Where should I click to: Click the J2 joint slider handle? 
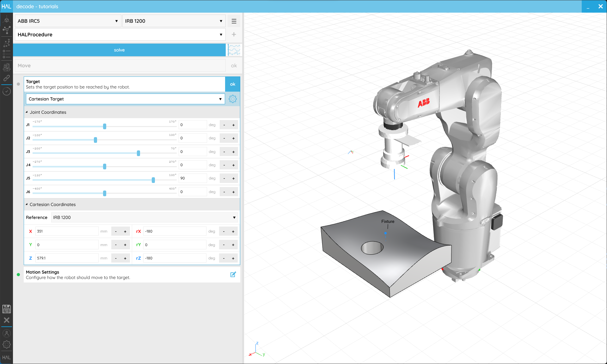coord(95,140)
